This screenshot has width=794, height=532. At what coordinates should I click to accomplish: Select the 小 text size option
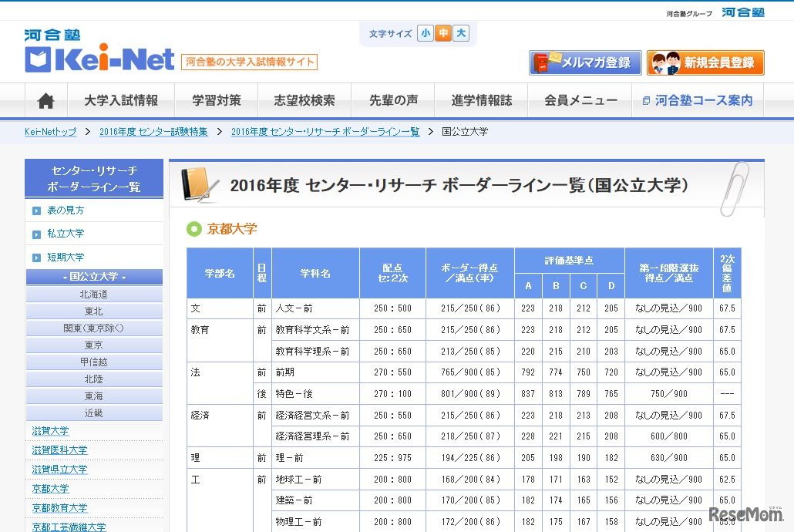425,34
